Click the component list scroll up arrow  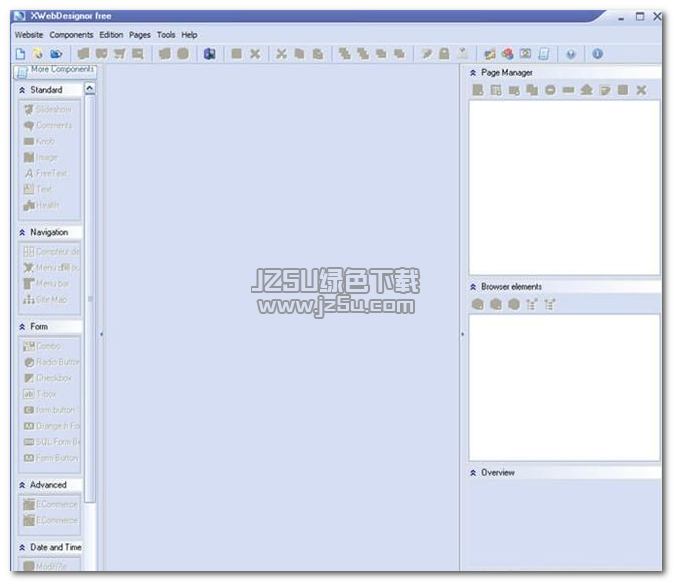(x=90, y=88)
